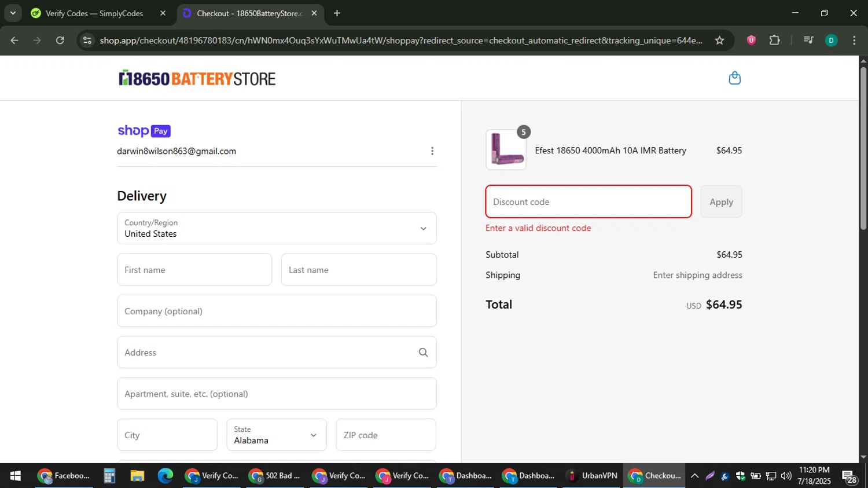868x488 pixels.
Task: Open the Windows Start menu
Action: pos(16,476)
